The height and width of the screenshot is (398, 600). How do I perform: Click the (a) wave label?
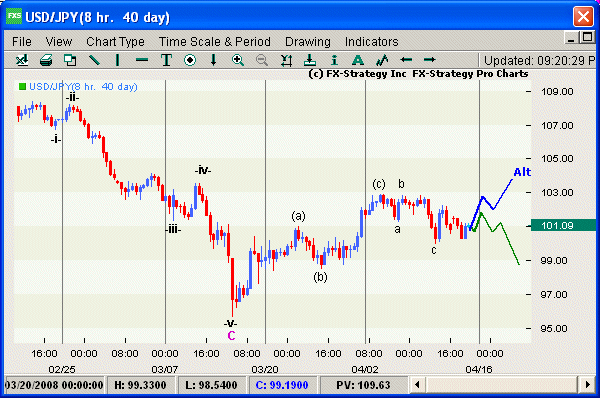click(x=298, y=216)
